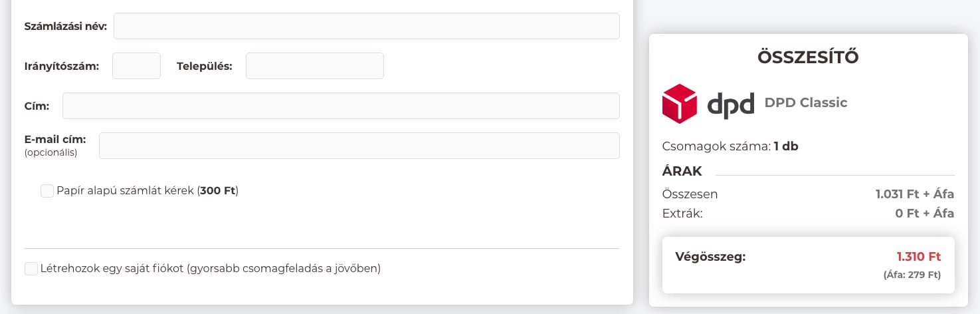Click the dark dpd wordmark
The height and width of the screenshot is (314, 980).
click(x=730, y=104)
